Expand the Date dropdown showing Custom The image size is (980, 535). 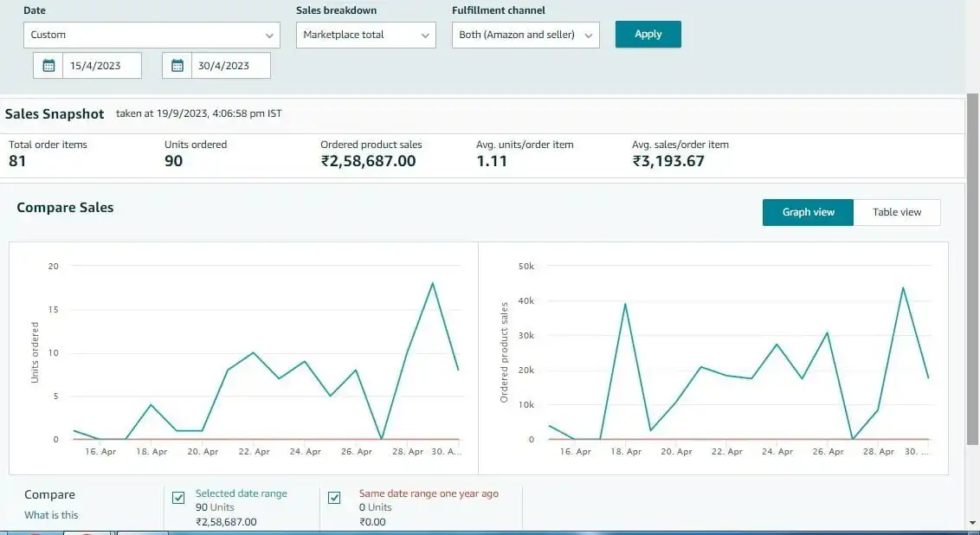[152, 35]
